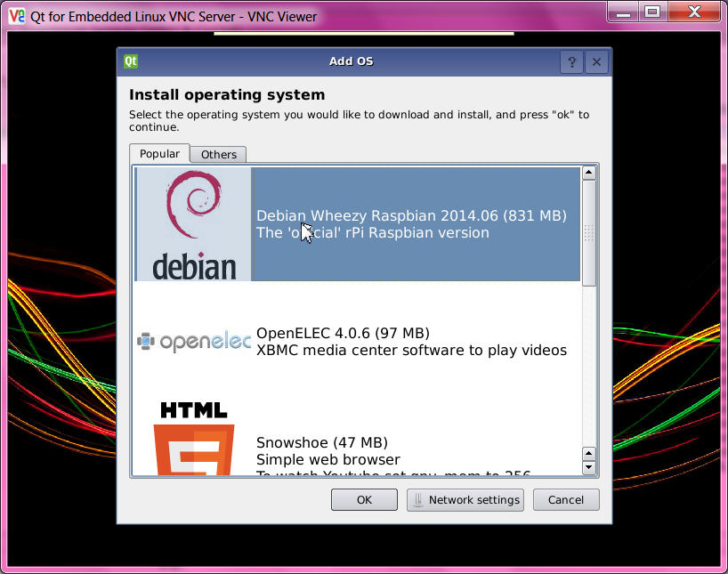Click the scroll up arrow atop OS list
This screenshot has height=574, width=728.
pos(588,173)
